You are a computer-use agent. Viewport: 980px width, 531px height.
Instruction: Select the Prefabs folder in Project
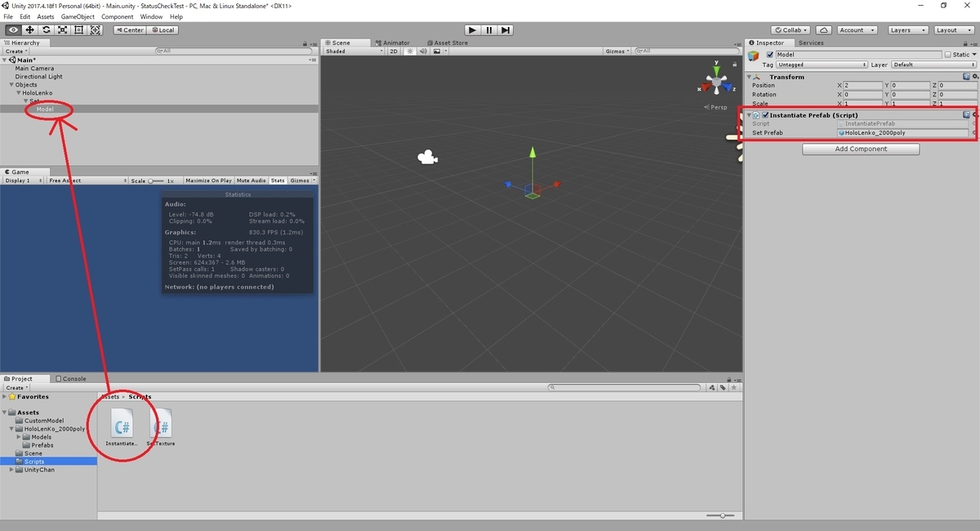(x=42, y=445)
